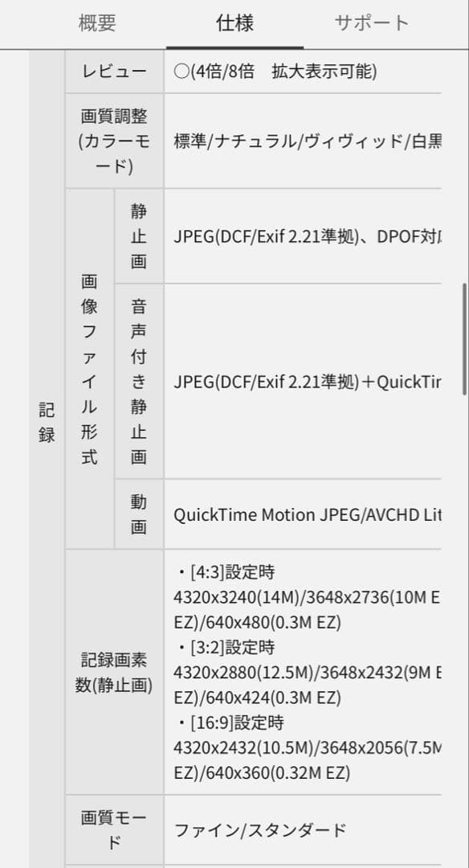
Task: Switch to the 概要 tab
Action: 97,23
